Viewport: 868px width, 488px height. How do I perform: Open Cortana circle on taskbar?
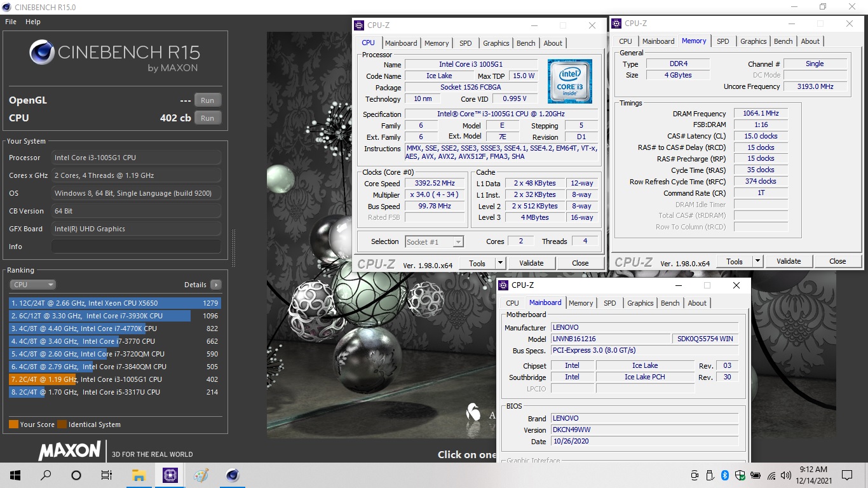coord(76,475)
